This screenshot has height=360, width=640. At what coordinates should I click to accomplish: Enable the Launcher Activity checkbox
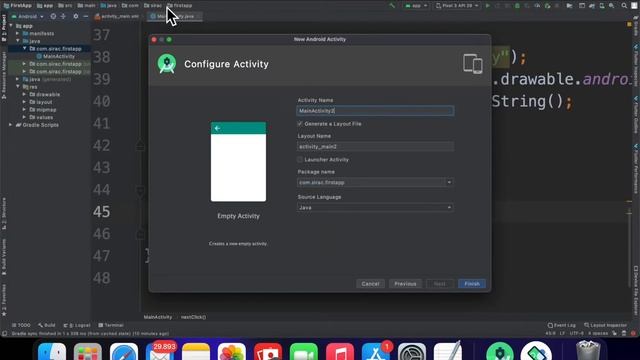click(300, 159)
